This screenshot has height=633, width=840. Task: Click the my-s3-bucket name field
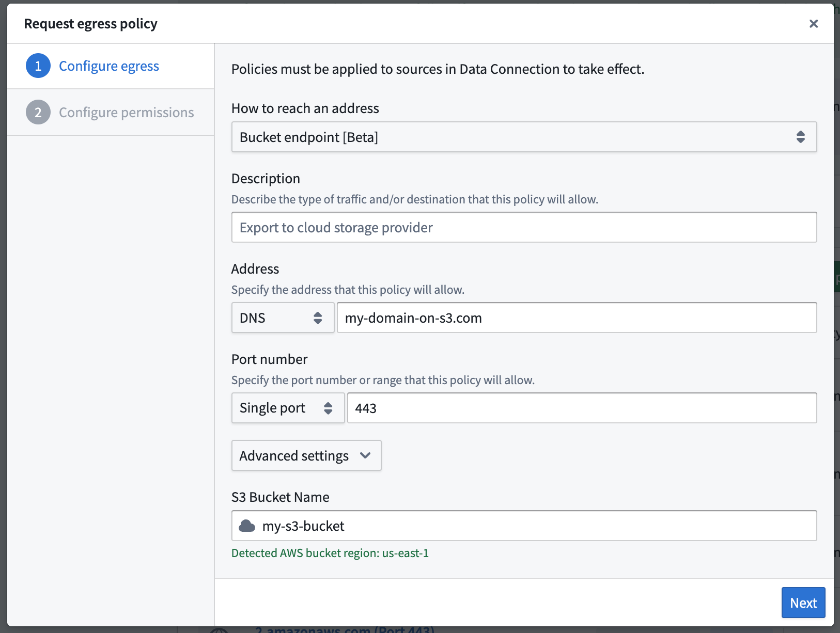[524, 526]
